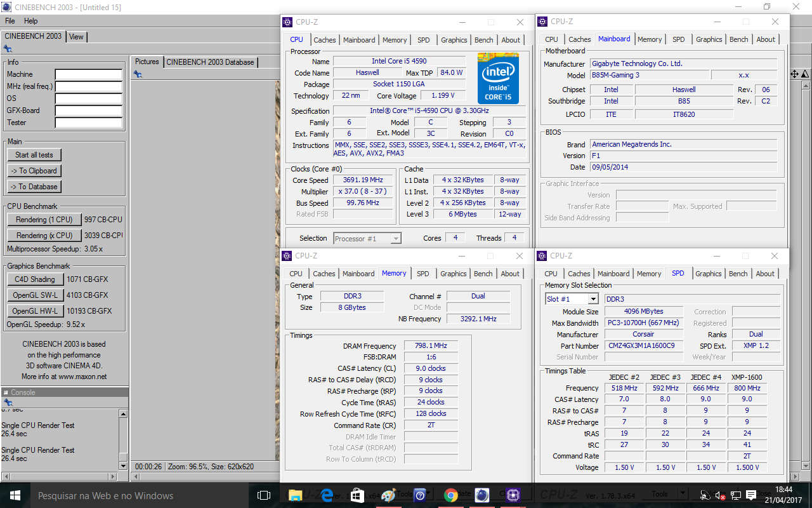Click the -> To Clipboard button

coord(34,171)
